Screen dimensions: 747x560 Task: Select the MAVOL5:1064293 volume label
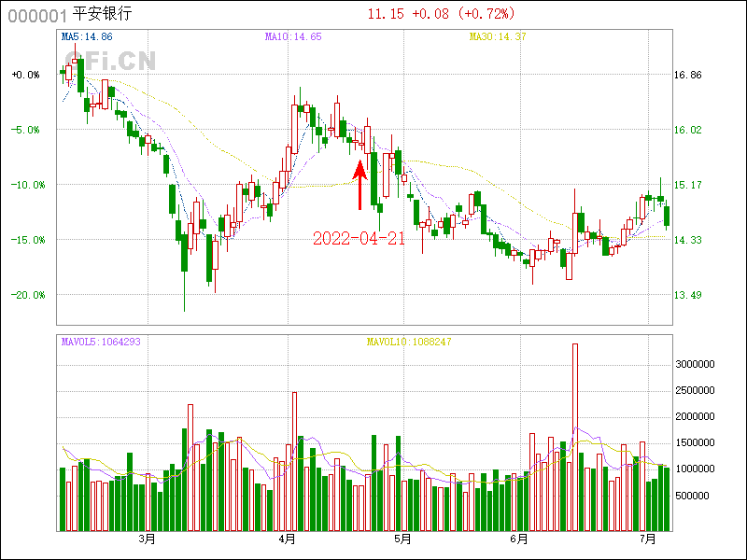(101, 342)
